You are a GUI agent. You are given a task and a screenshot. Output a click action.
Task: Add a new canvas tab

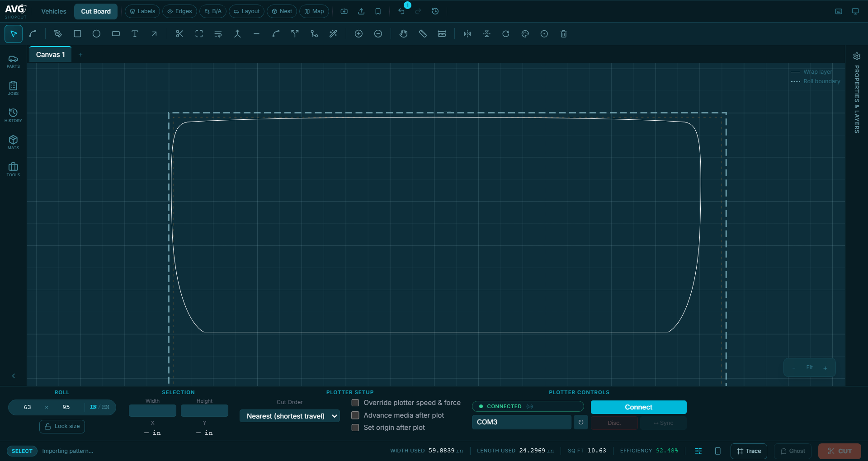80,55
